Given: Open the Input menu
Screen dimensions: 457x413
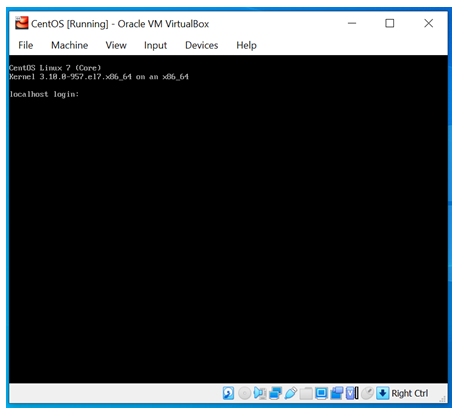Looking at the screenshot, I should (155, 45).
